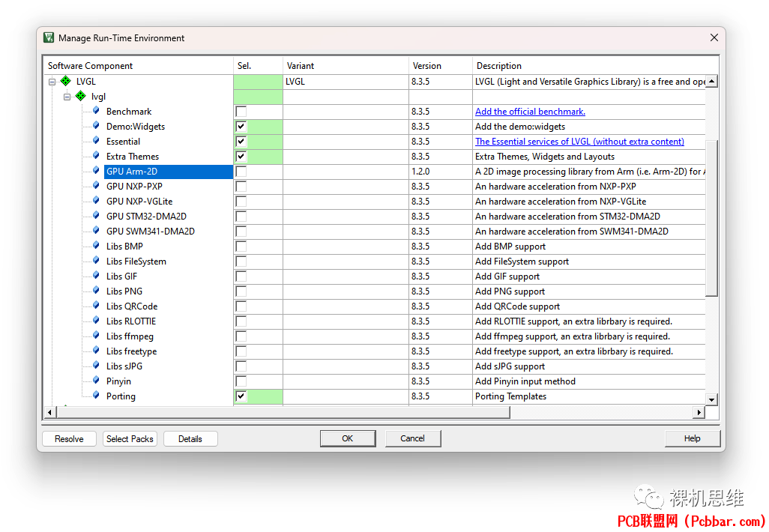This screenshot has width=769, height=532.
Task: Click the component icon beside Libs PNG
Action: tap(96, 291)
